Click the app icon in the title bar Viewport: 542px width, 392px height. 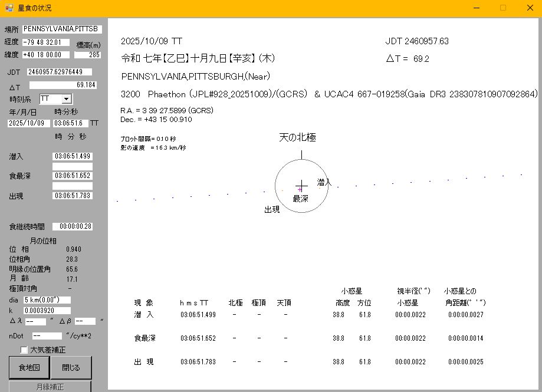click(x=9, y=8)
